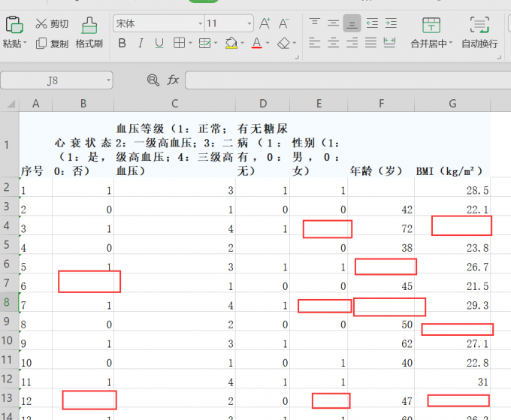Apply red font color
This screenshot has width=511, height=420.
(x=257, y=43)
